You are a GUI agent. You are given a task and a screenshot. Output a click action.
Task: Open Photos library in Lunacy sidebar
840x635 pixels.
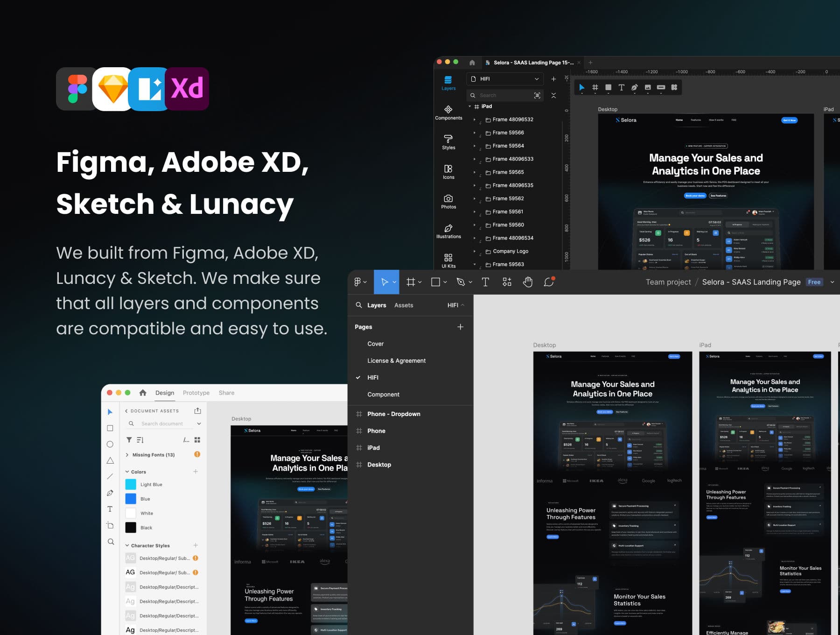coord(448,202)
